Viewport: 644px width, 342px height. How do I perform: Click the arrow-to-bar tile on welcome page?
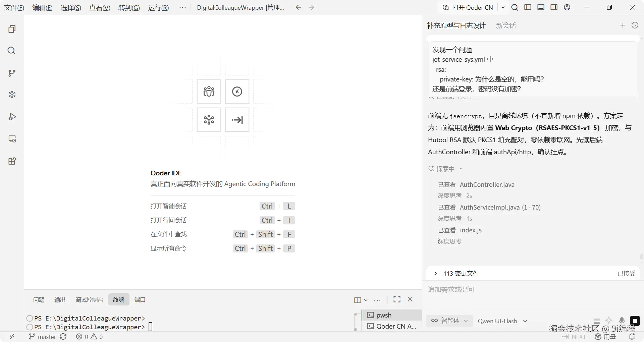237,120
